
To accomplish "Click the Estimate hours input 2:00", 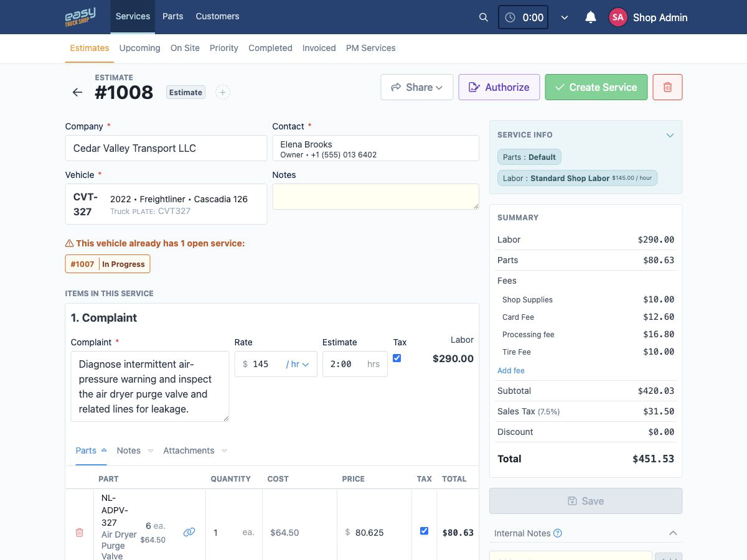I will point(355,364).
